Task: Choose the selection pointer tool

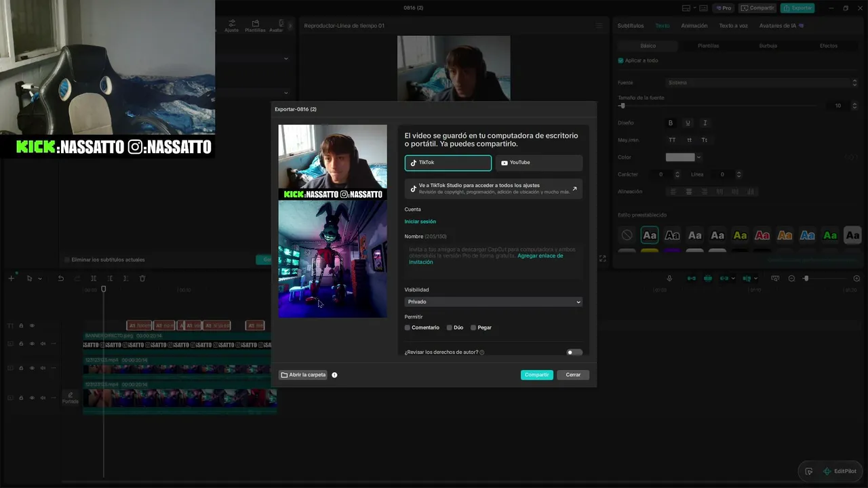Action: pos(29,279)
